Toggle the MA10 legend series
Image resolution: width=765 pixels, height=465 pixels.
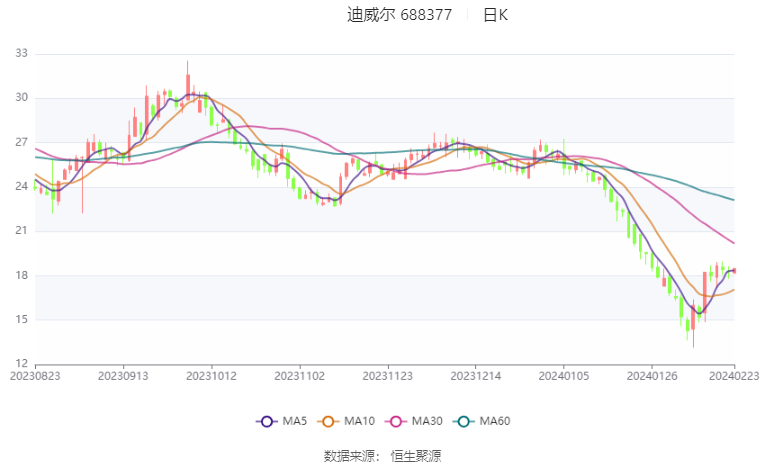click(346, 421)
